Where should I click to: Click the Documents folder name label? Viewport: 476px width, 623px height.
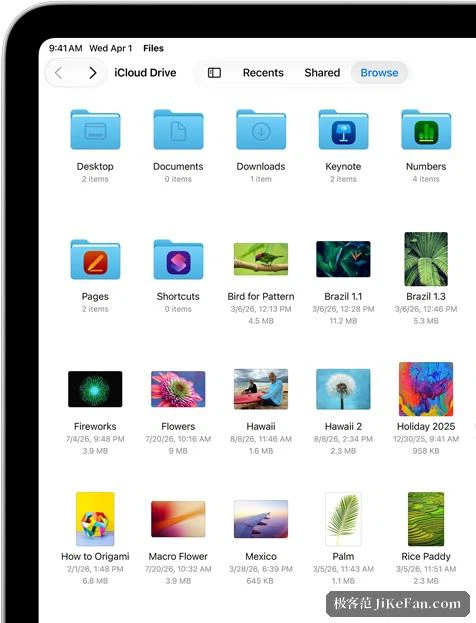[178, 166]
